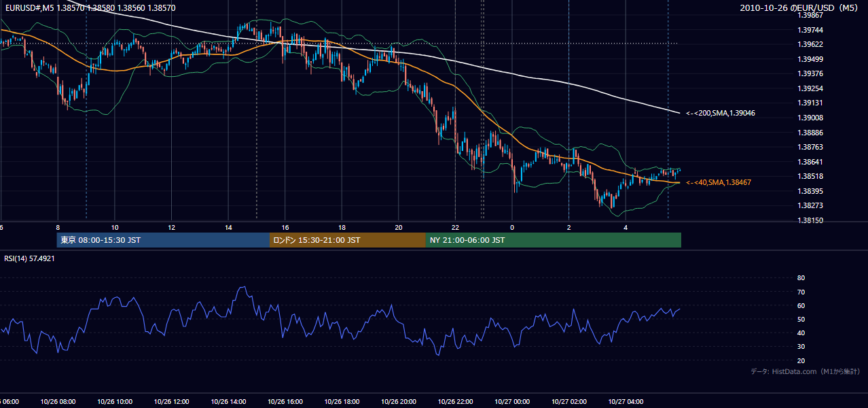
Task: Click the 10/26 22:00 bottom date label
Action: point(455,402)
